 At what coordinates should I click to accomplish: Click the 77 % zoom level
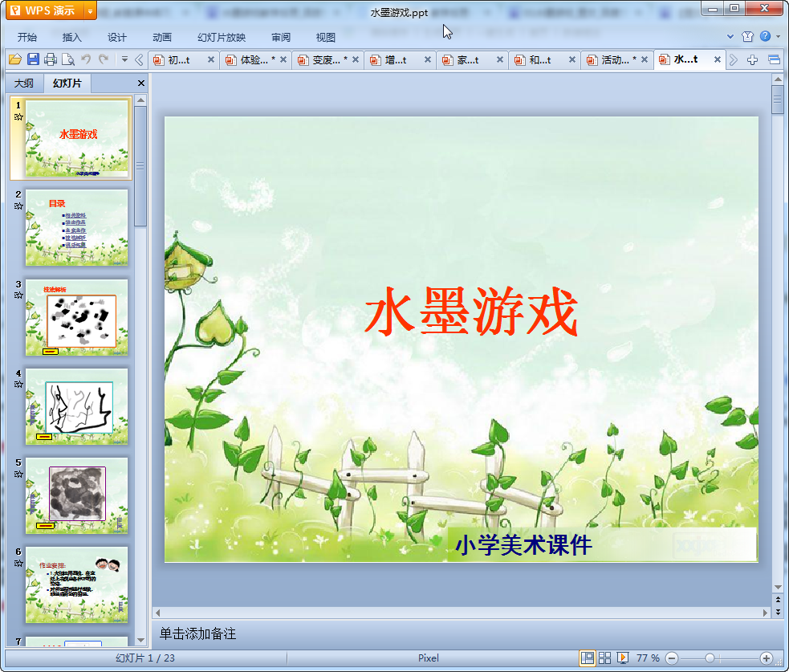click(x=648, y=658)
